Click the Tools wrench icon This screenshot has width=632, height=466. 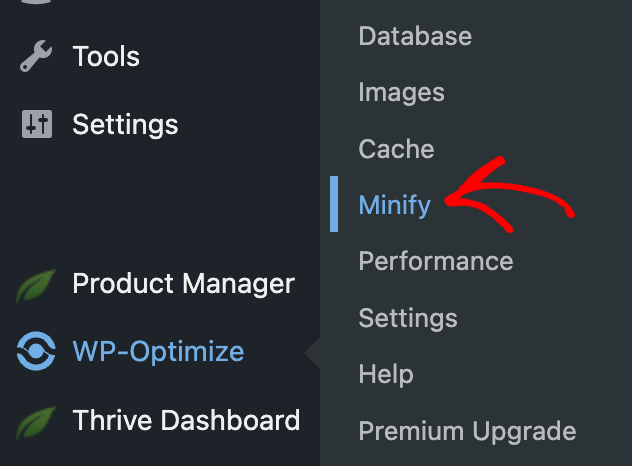[36, 56]
